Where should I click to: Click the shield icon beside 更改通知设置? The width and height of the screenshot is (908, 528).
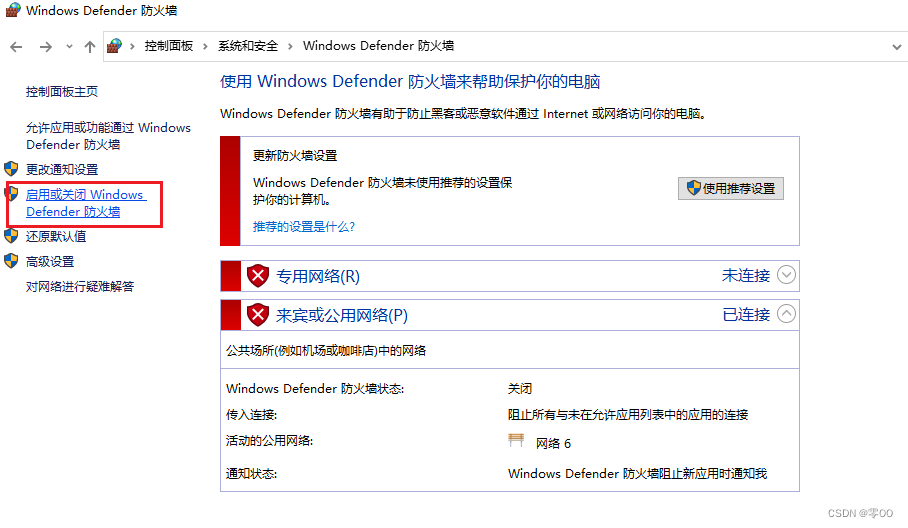coord(11,169)
